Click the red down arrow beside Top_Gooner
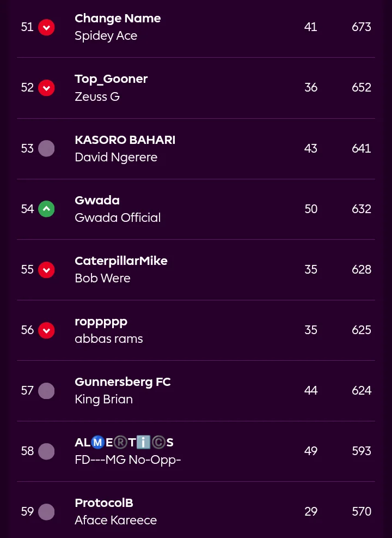 (x=46, y=87)
